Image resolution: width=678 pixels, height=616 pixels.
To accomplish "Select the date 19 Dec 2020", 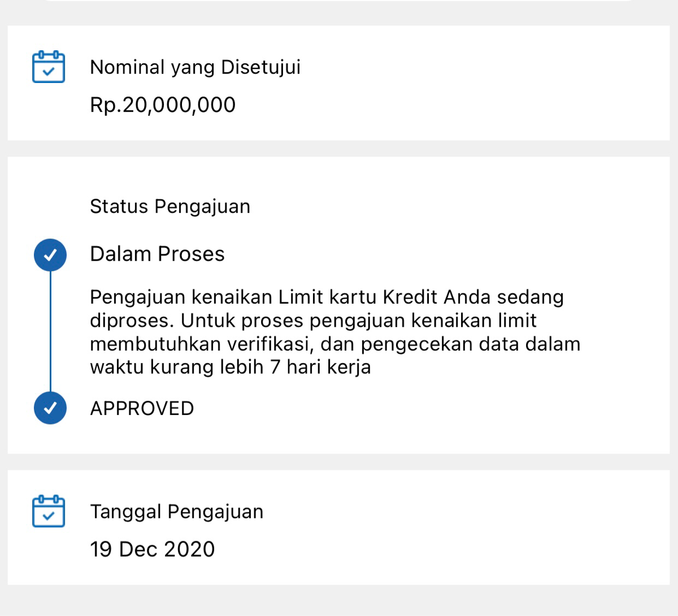I will click(x=153, y=548).
